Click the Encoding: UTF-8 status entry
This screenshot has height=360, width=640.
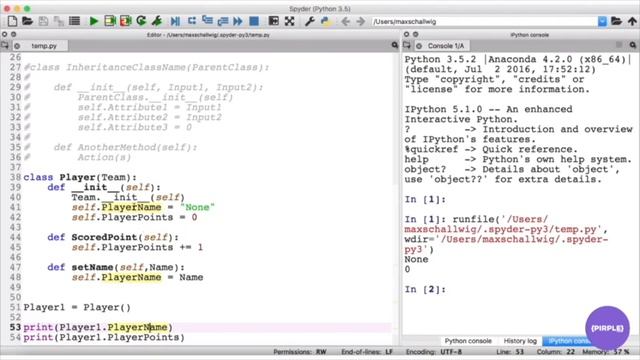pyautogui.click(x=434, y=352)
